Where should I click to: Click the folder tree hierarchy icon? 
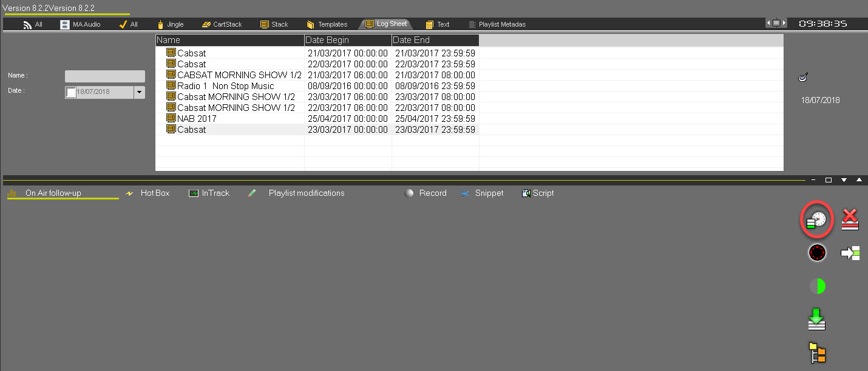tap(817, 353)
